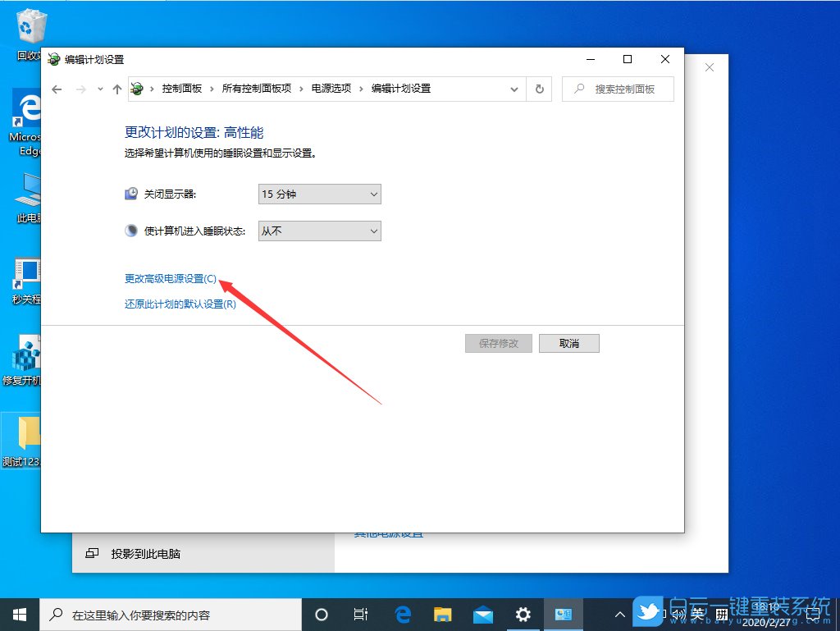Click the refresh icon in the address bar
The height and width of the screenshot is (631, 840).
point(539,89)
